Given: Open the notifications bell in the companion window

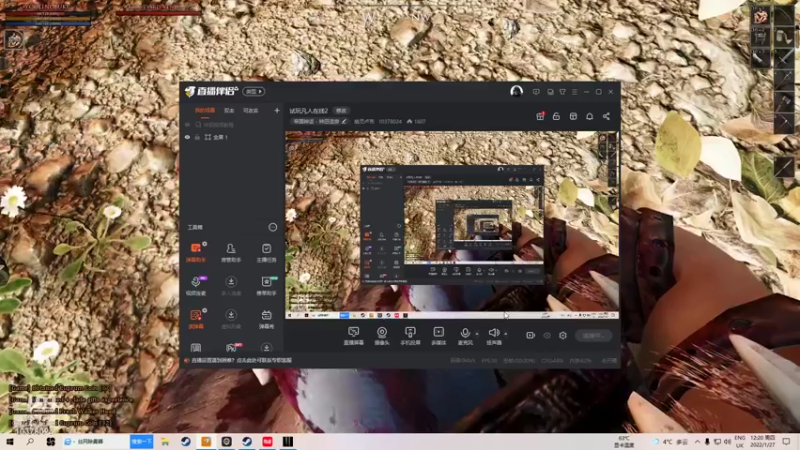Looking at the screenshot, I should (x=589, y=116).
